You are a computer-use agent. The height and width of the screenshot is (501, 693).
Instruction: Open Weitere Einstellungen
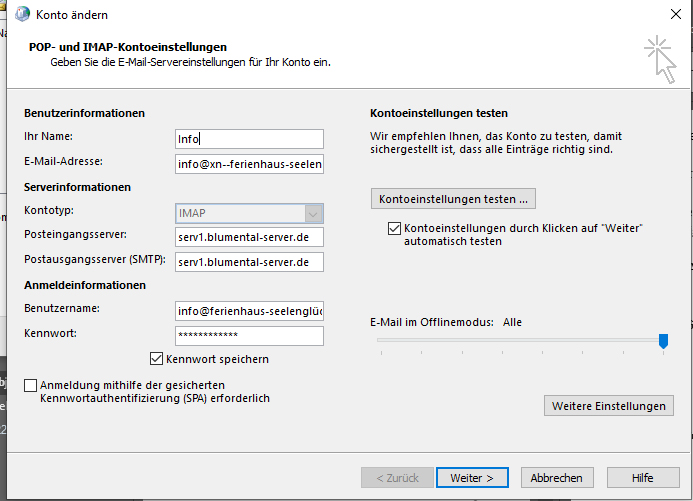[x=610, y=406]
